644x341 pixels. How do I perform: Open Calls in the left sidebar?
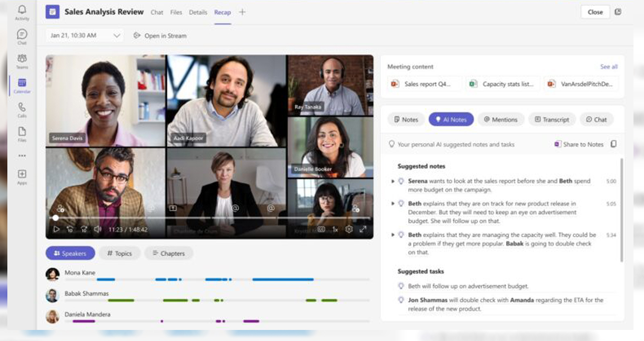coord(22,109)
